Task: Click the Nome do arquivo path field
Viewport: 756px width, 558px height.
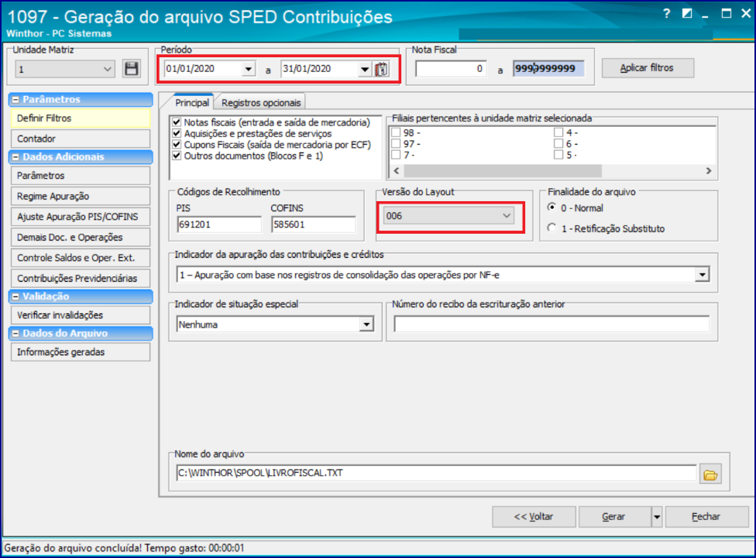Action: (436, 473)
